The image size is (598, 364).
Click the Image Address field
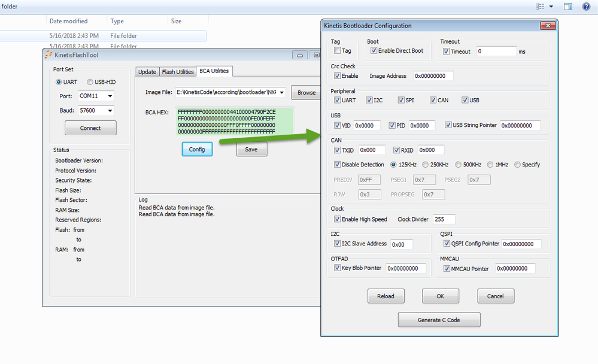point(433,76)
